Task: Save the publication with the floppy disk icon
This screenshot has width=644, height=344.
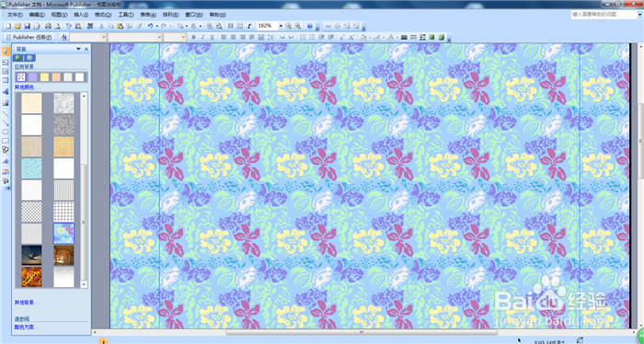Action: [27, 27]
